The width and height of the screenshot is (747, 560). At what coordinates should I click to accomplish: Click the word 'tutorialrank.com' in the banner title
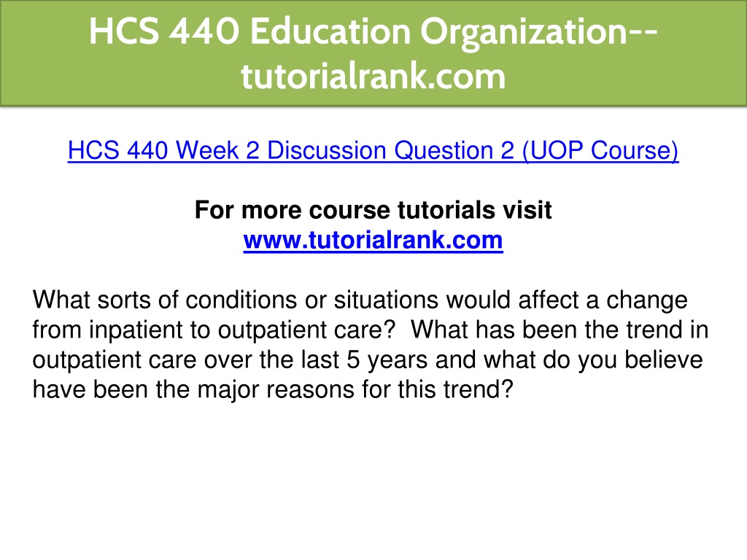373,76
